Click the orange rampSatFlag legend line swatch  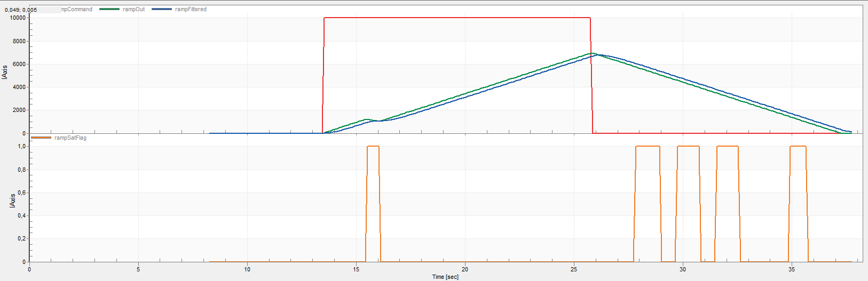coord(41,138)
